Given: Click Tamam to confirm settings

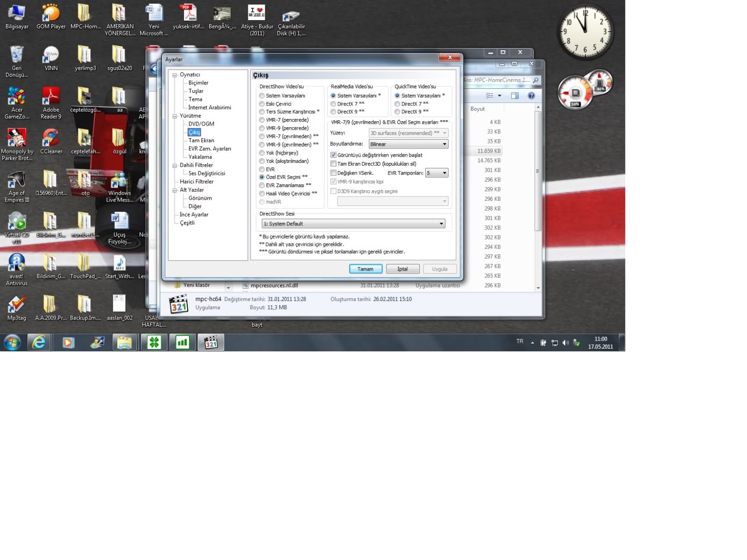Looking at the screenshot, I should pos(366,269).
